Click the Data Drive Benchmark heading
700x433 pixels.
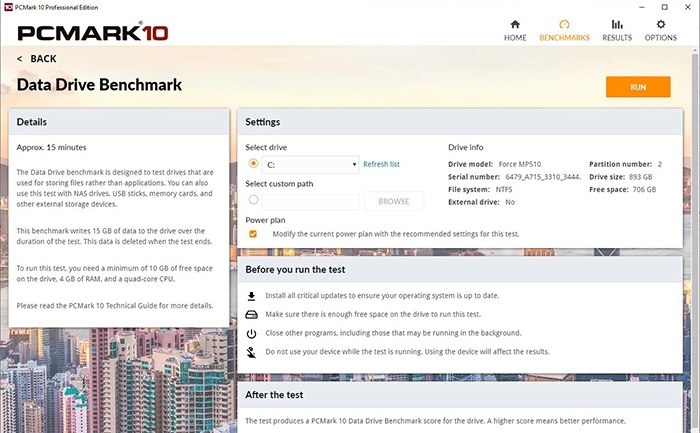pos(99,85)
